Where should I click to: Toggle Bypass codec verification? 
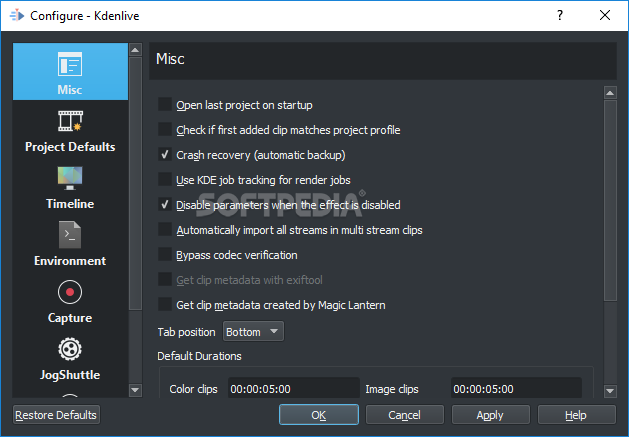(x=165, y=254)
